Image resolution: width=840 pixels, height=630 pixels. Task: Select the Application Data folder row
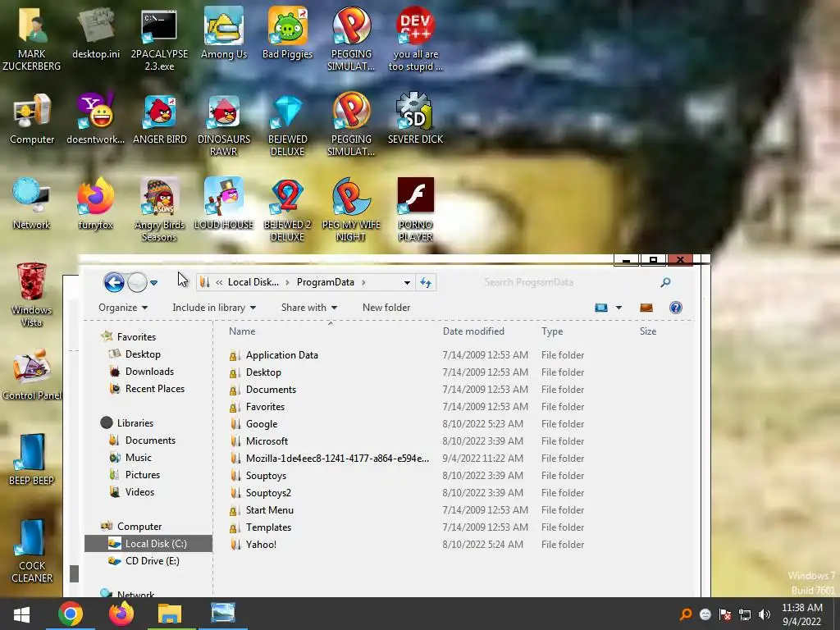(x=407, y=354)
